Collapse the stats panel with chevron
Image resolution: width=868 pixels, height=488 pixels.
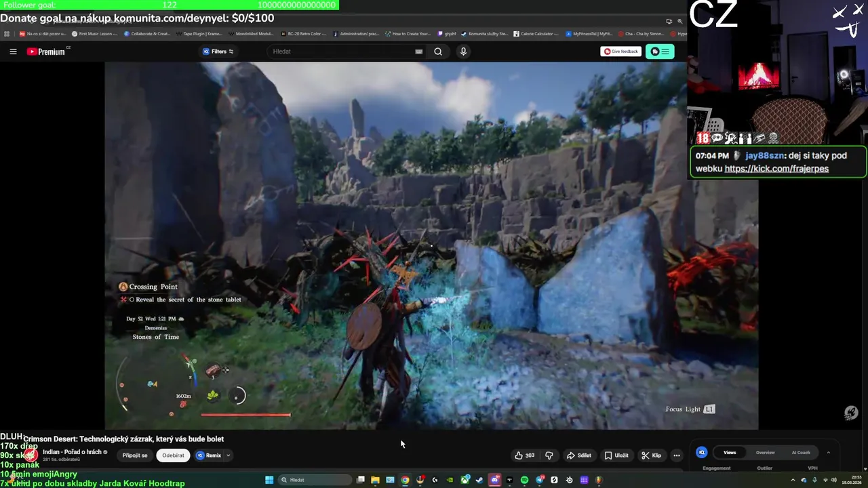[x=828, y=453]
